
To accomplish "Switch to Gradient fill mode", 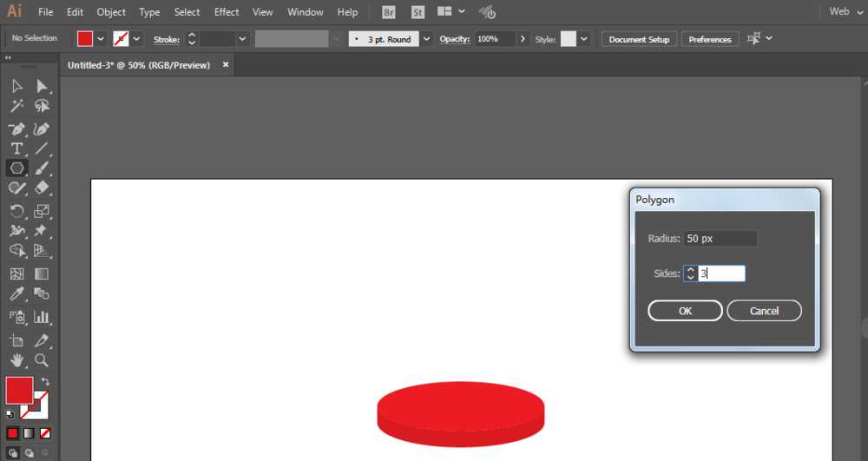I will (29, 432).
